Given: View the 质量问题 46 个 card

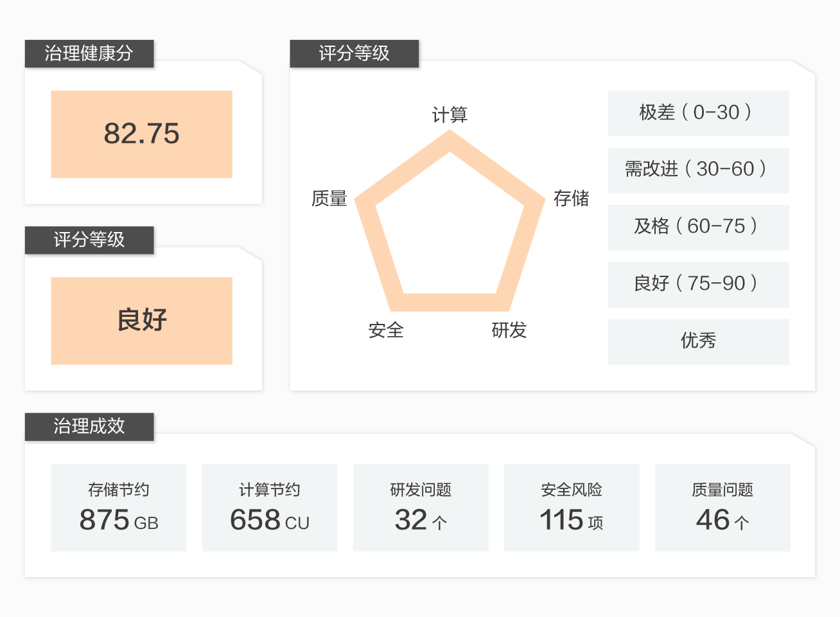Looking at the screenshot, I should [722, 507].
